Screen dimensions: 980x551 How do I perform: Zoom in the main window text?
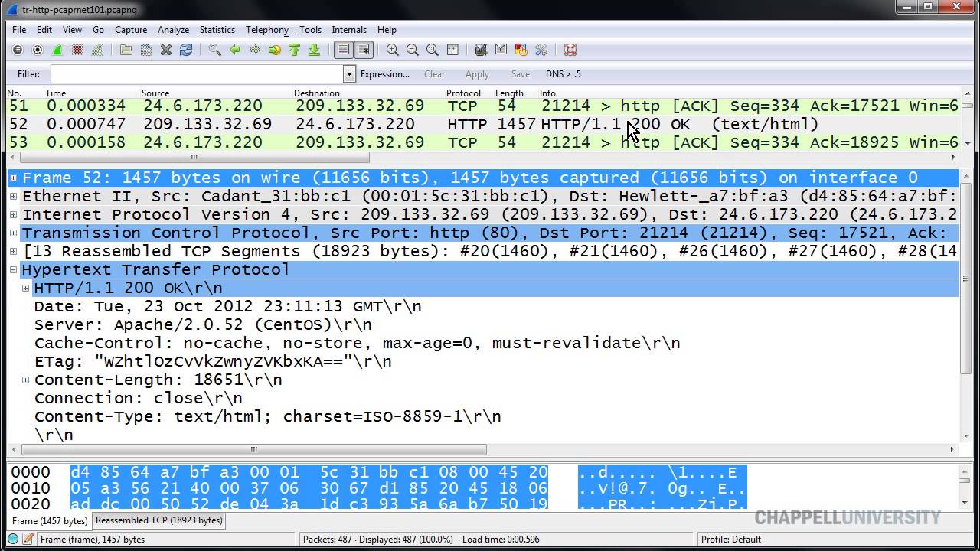point(393,50)
